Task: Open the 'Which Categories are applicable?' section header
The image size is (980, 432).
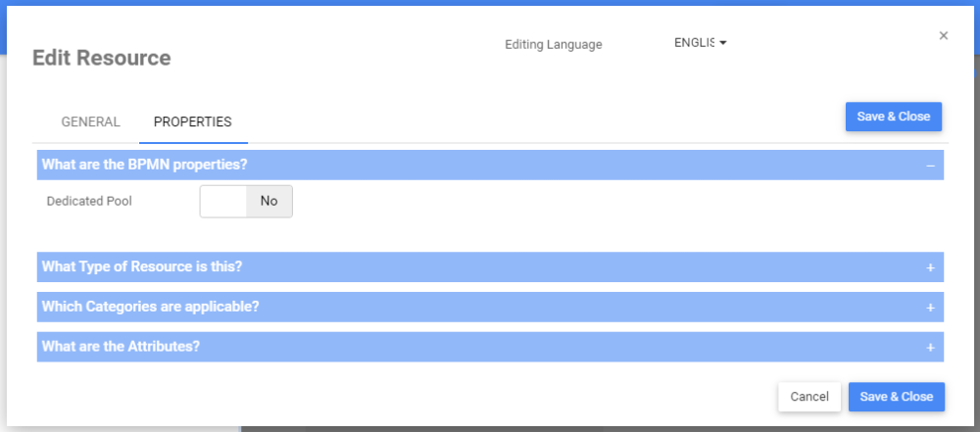Action: coord(150,307)
